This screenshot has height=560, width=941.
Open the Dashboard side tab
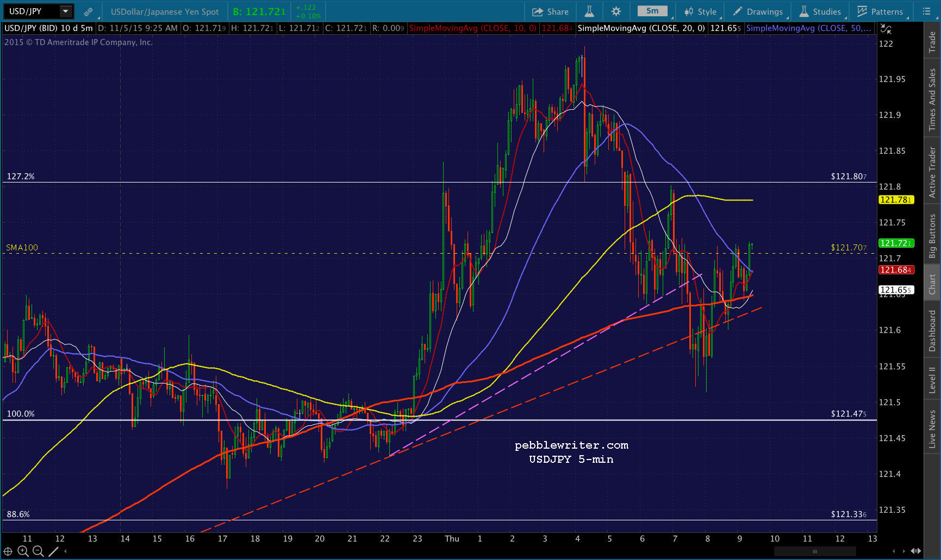click(932, 331)
